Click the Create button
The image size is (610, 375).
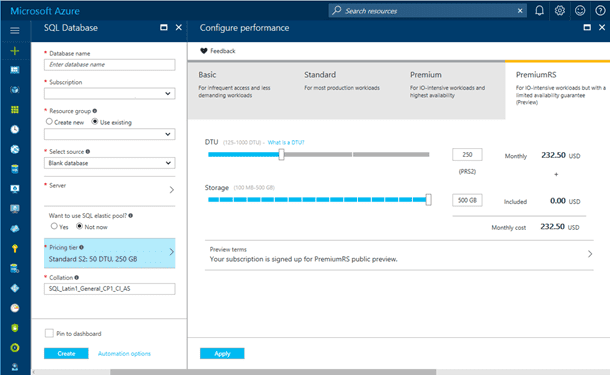tap(66, 353)
